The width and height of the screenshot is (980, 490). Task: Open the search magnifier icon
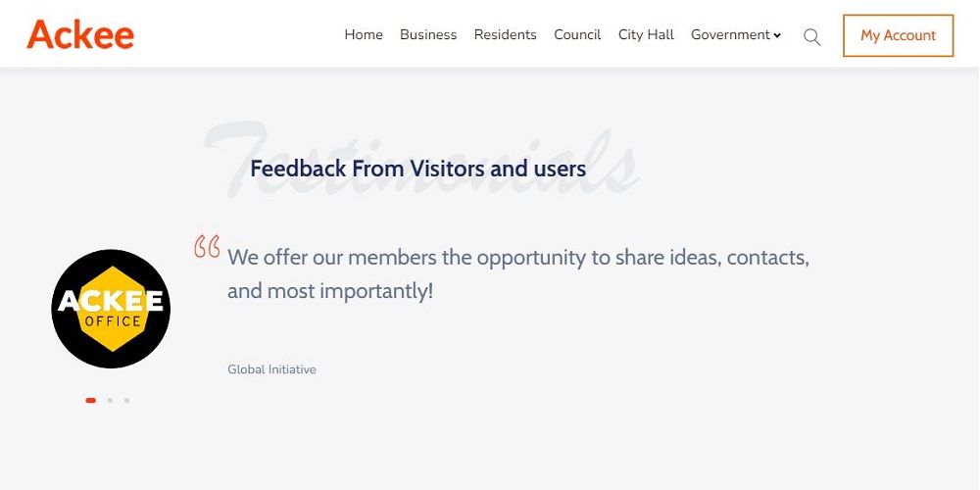811,37
